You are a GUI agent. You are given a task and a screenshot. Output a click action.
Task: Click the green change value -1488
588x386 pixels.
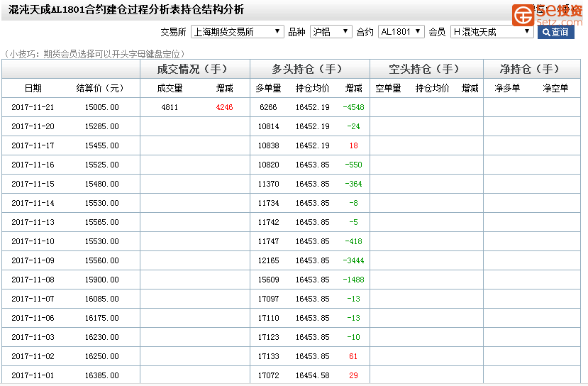pyautogui.click(x=353, y=280)
